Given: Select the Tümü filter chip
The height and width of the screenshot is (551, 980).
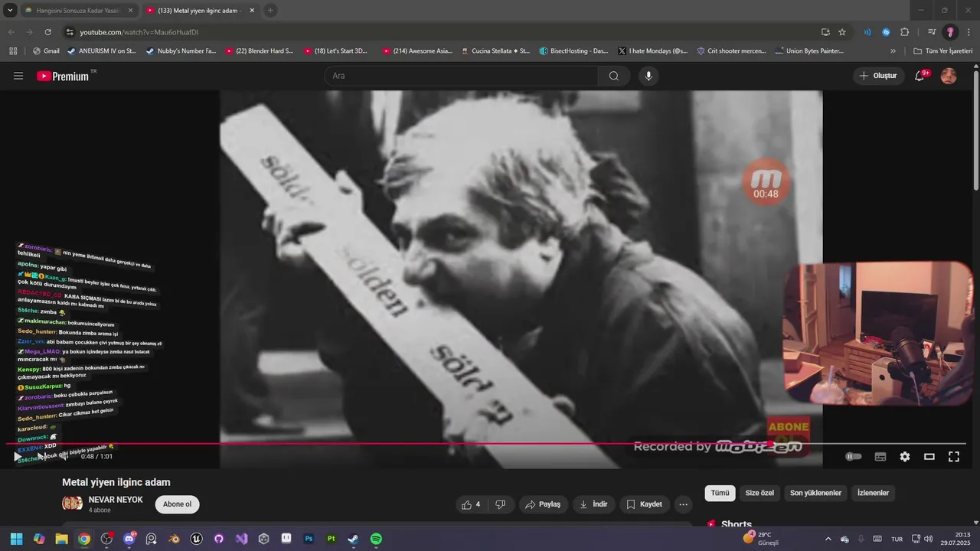Looking at the screenshot, I should point(720,493).
